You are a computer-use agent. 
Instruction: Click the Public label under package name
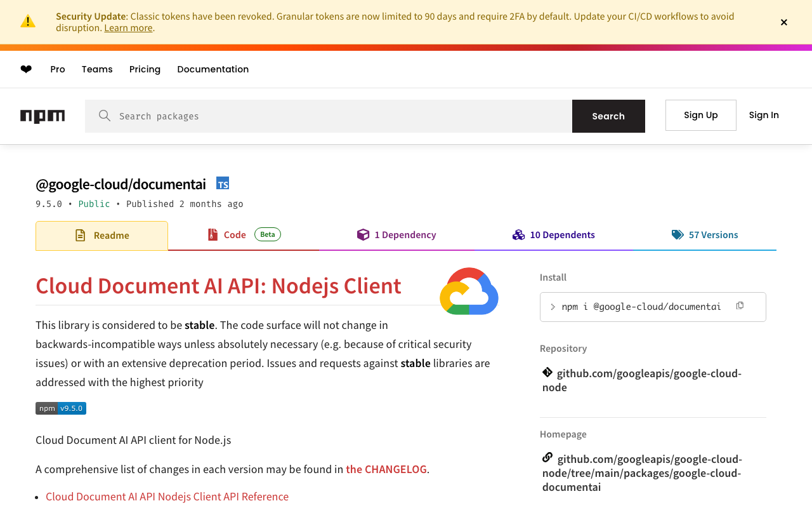94,204
